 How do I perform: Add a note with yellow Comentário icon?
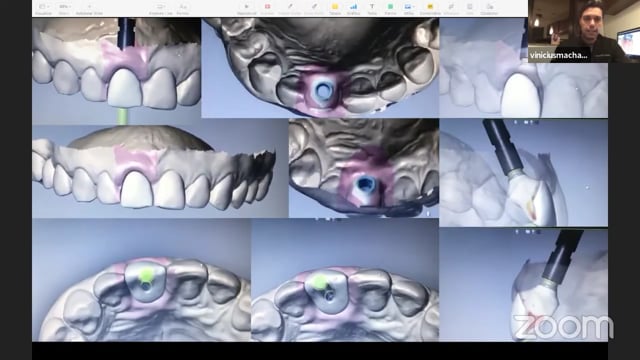(430, 7)
